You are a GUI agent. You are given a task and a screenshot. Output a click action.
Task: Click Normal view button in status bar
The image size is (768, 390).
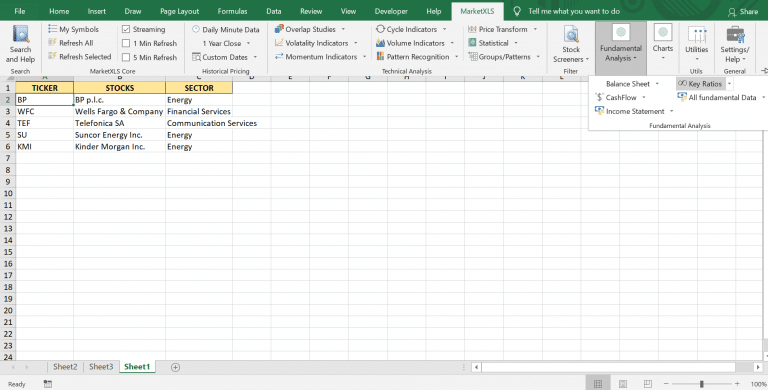pos(598,384)
